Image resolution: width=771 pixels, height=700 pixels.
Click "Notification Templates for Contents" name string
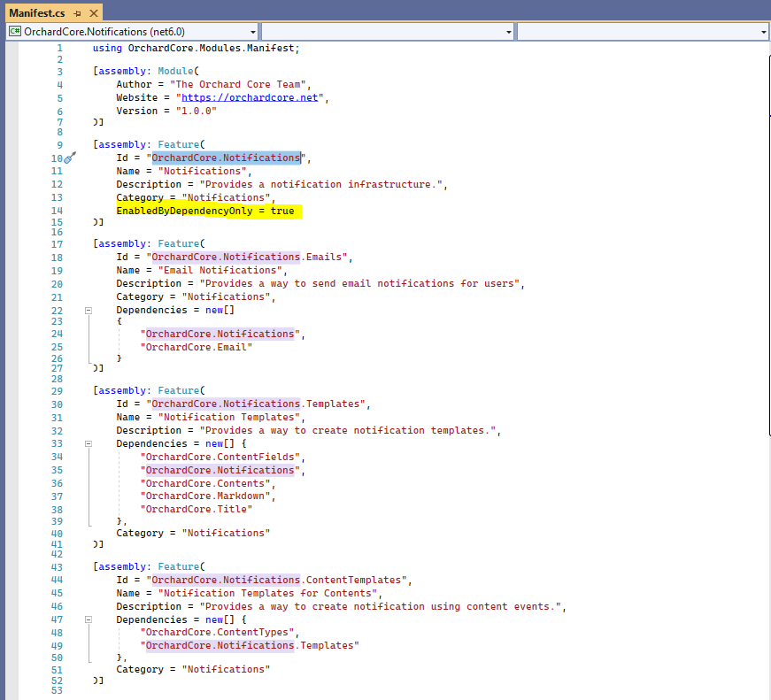tap(267, 593)
